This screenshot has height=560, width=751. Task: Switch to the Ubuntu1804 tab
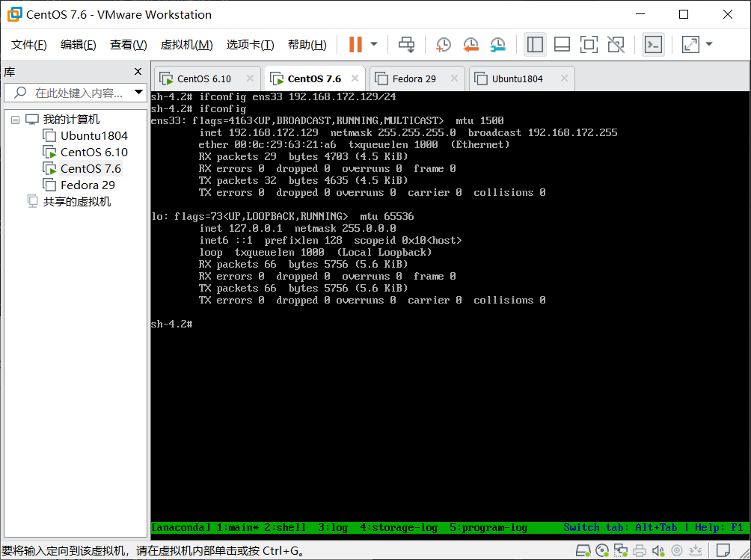point(521,79)
